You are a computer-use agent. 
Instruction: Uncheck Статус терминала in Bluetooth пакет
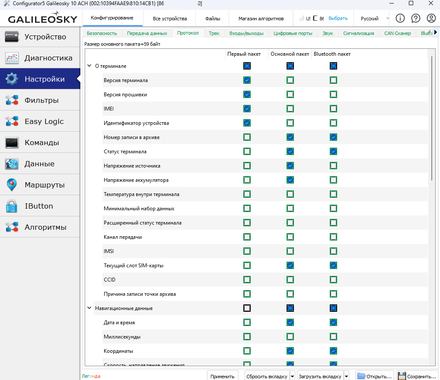click(x=333, y=152)
